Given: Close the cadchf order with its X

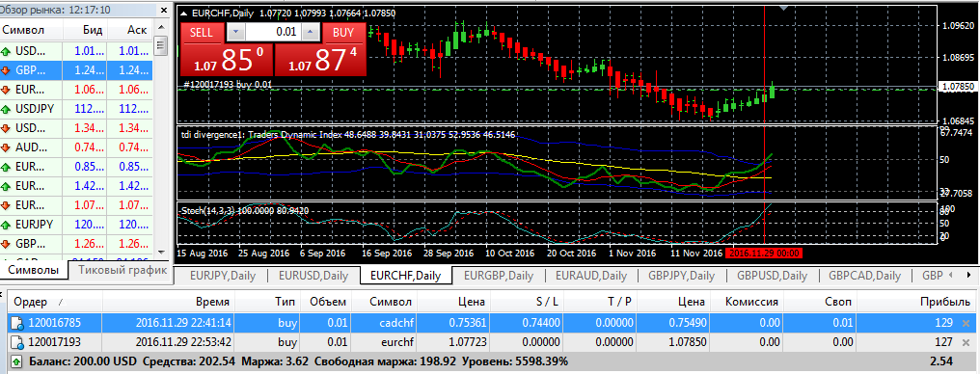Looking at the screenshot, I should click(x=966, y=323).
